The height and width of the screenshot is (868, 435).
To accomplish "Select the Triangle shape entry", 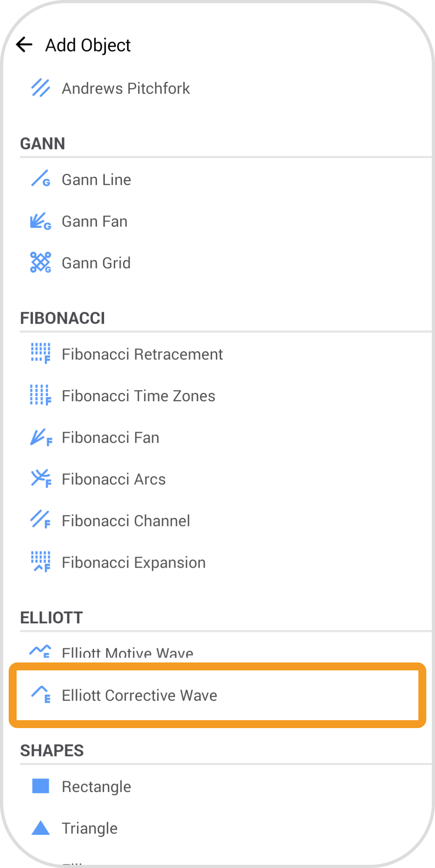I will click(x=90, y=828).
